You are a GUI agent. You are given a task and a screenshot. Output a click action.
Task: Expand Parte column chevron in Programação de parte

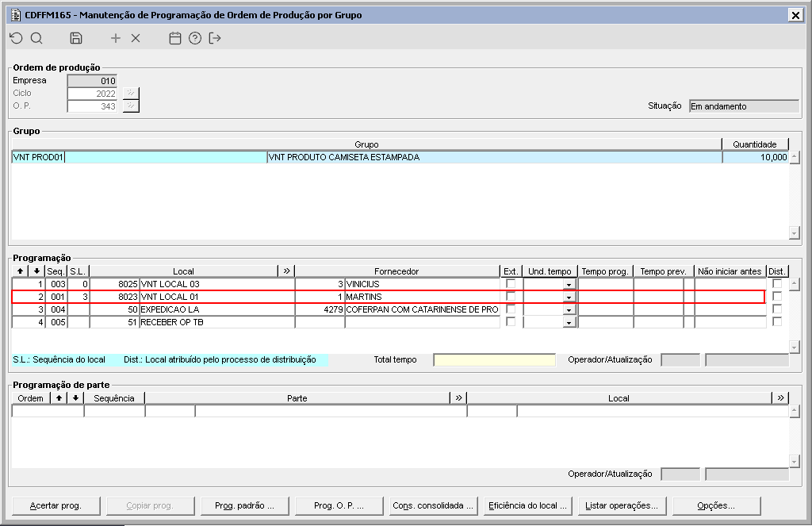[x=459, y=398]
